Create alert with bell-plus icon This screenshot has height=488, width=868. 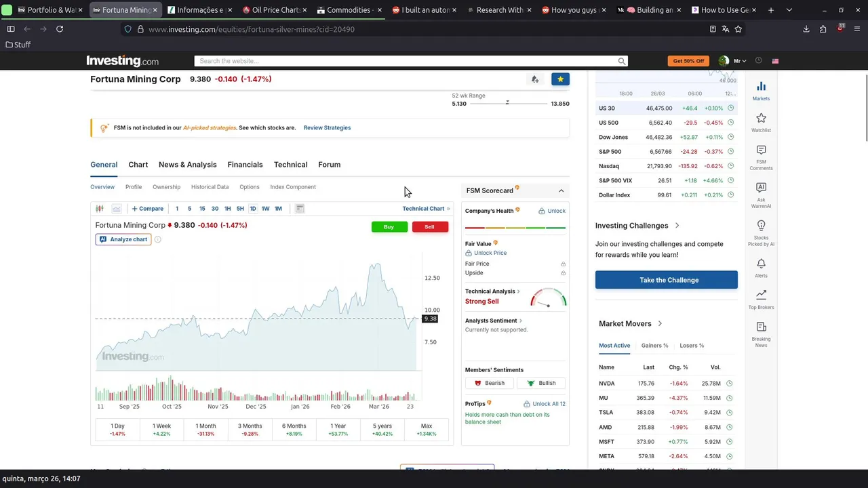pos(535,79)
